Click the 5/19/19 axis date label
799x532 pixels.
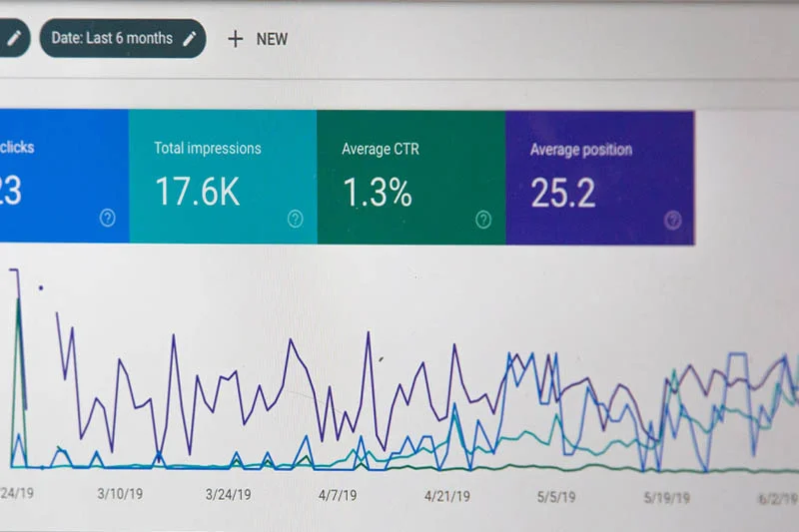tap(667, 498)
